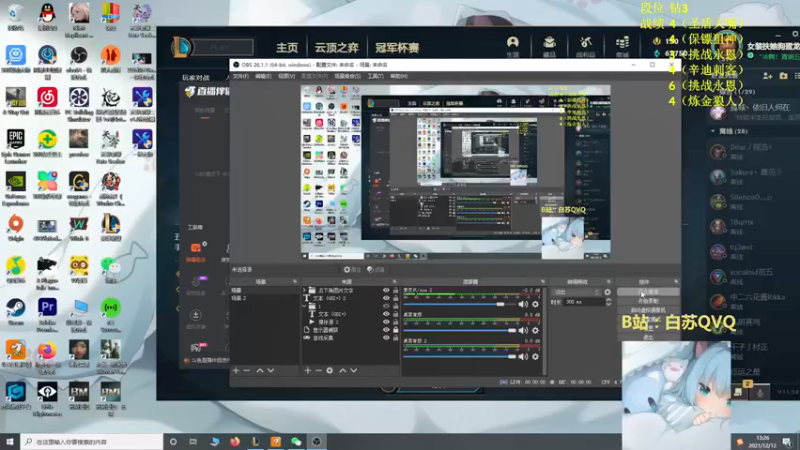Pop out the 混音器 dock panel

[542, 282]
